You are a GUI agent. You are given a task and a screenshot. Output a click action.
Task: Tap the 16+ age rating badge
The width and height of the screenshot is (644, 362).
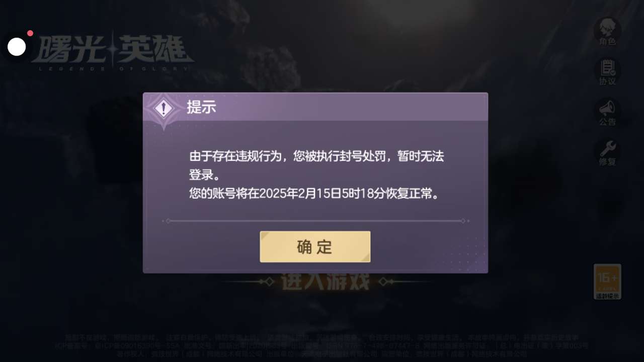[x=607, y=282]
